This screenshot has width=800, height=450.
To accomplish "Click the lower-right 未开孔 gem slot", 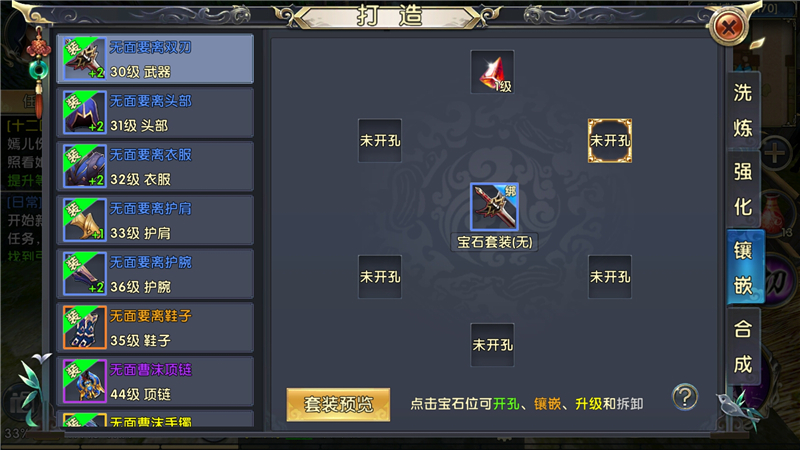I will click(610, 277).
